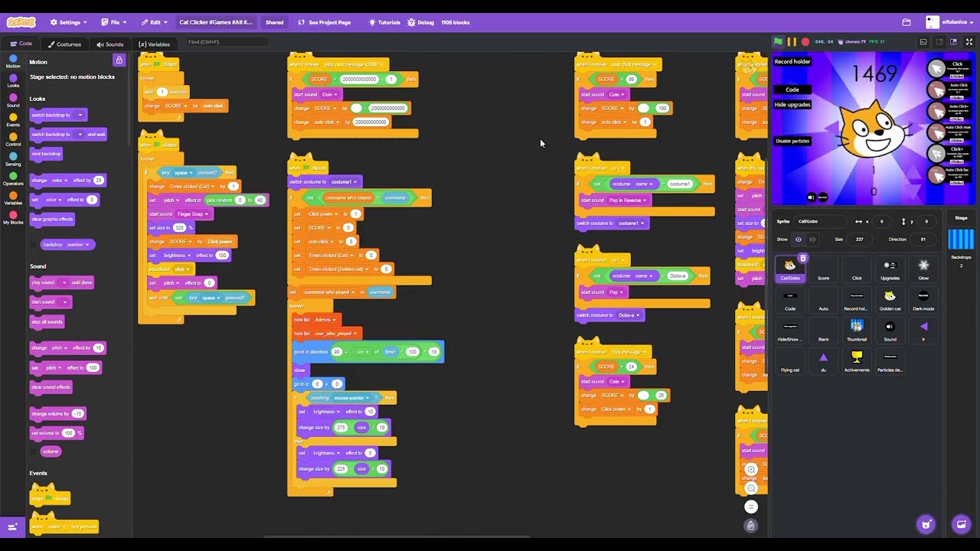The width and height of the screenshot is (980, 551).
Task: Select the Operators block category
Action: 13,179
